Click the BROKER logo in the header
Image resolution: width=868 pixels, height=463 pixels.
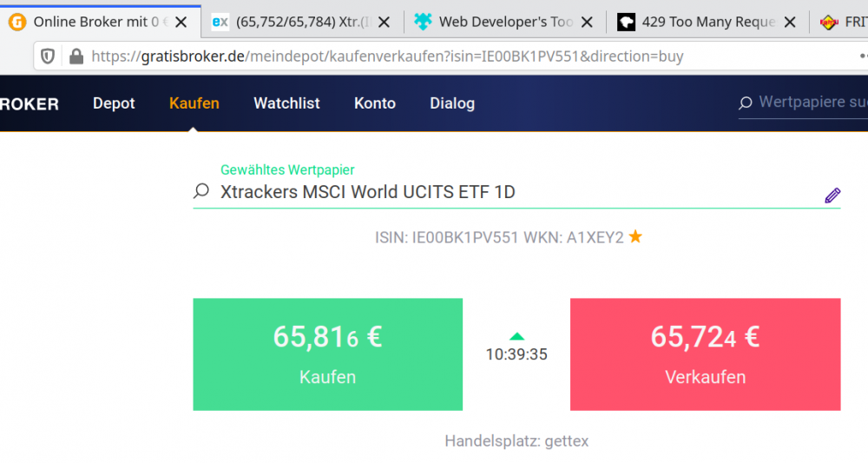coord(30,103)
